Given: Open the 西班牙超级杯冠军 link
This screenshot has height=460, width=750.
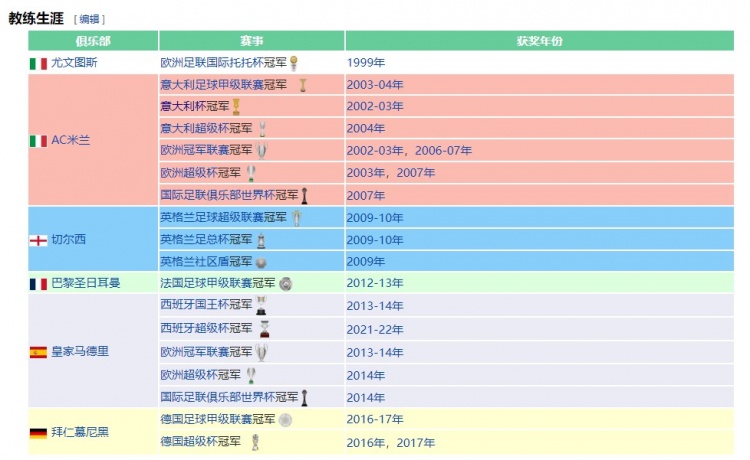Looking at the screenshot, I should pos(206,328).
